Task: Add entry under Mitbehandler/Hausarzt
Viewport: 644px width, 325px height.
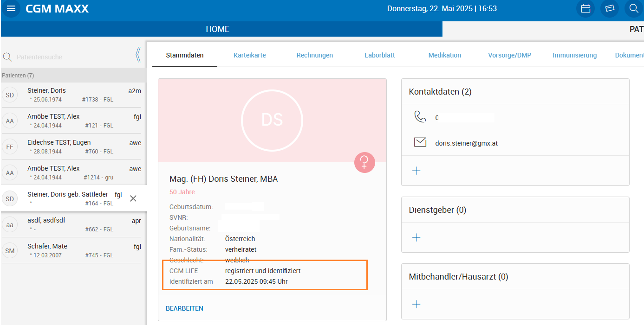Action: (x=416, y=304)
